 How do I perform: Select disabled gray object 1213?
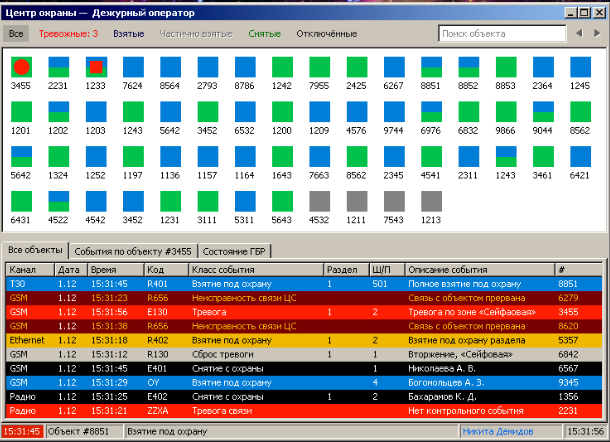[x=431, y=201]
